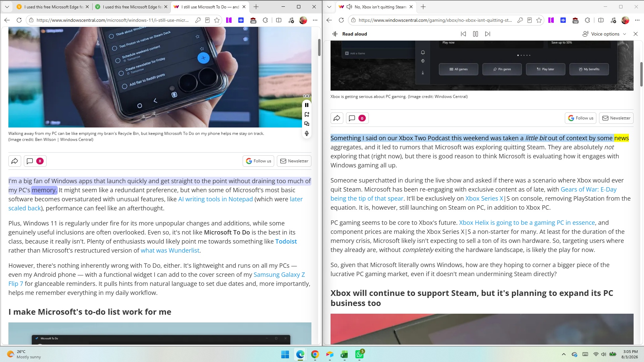Open Excel from taskbar
The image size is (644, 362).
click(344, 354)
